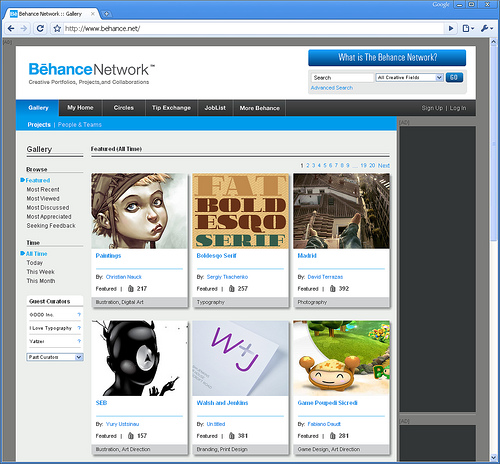This screenshot has height=464, width=500.
Task: Click the browser forward arrow
Action: click(x=24, y=29)
